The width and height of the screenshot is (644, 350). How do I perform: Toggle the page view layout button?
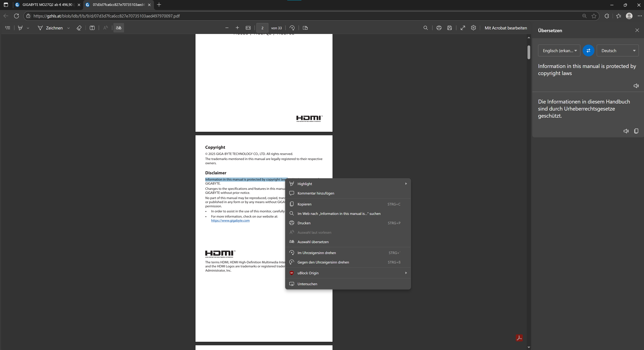coord(305,28)
